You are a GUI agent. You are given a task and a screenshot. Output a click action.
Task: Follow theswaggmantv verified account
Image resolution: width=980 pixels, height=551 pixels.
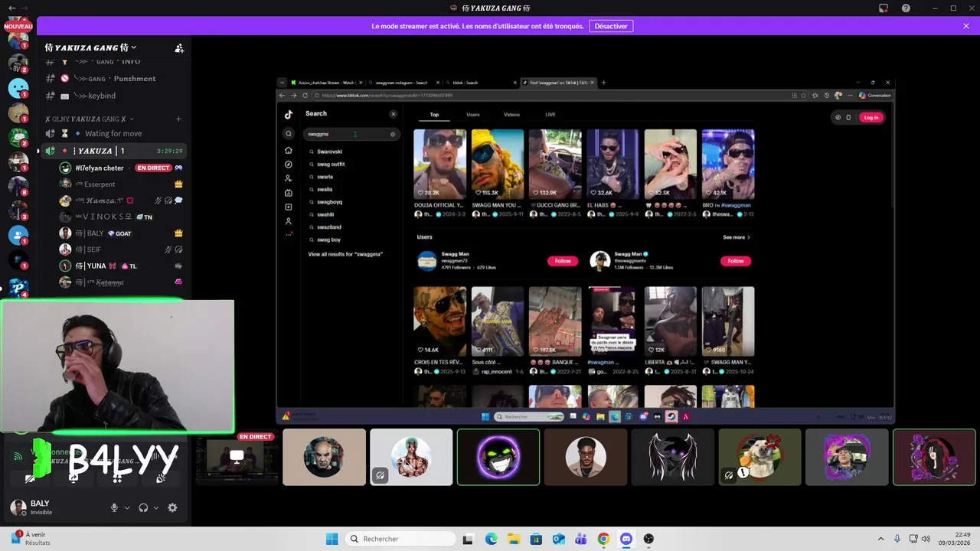[x=736, y=261]
